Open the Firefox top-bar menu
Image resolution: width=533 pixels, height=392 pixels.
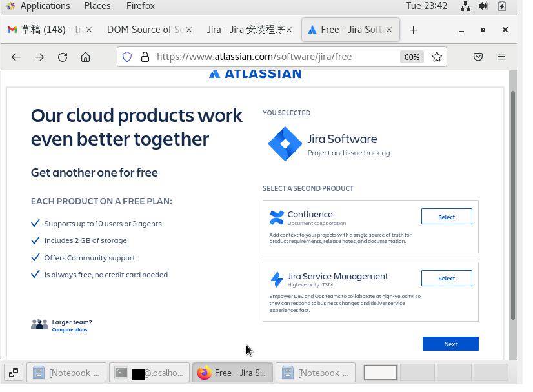(x=141, y=6)
